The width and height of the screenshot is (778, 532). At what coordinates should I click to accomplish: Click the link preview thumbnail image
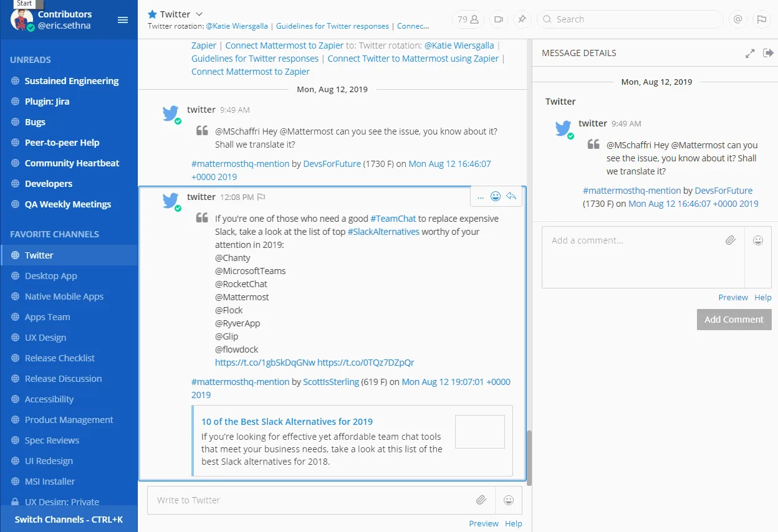479,432
